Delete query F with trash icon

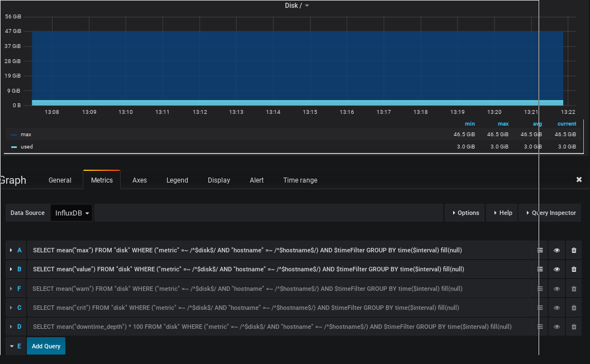click(x=574, y=289)
